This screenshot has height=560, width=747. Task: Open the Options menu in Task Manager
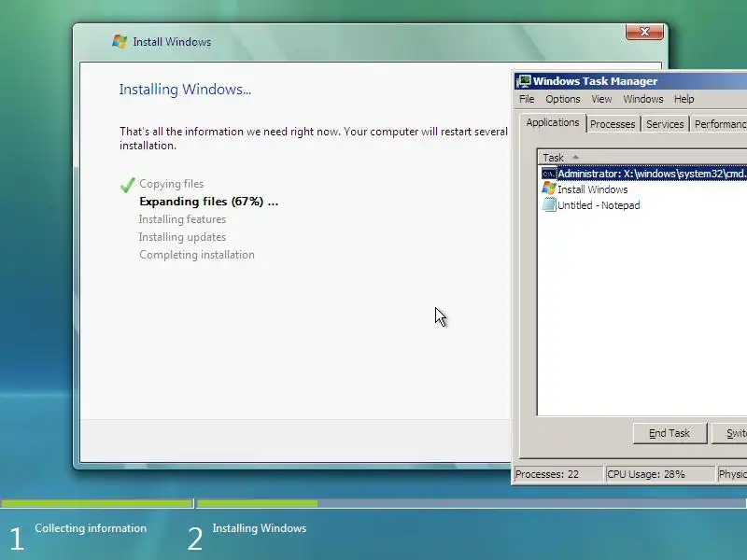click(x=563, y=99)
